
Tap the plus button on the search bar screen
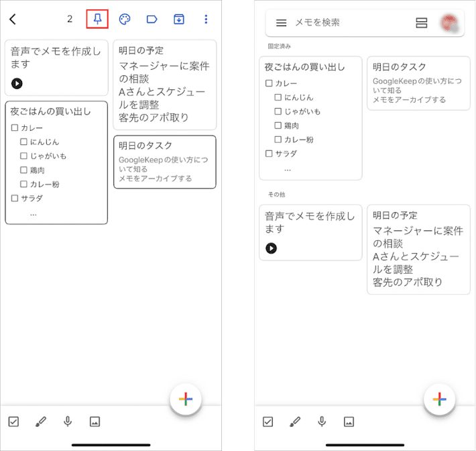440,399
